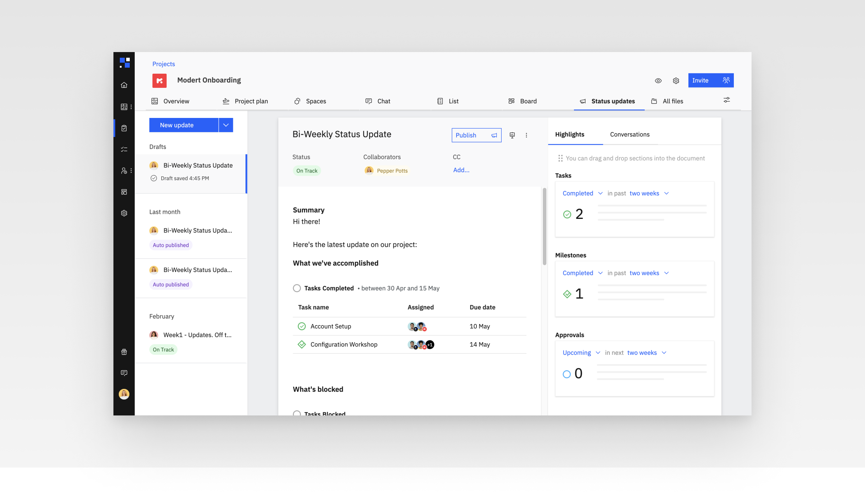The image size is (865, 504).
Task: Open the feedback chat icon in the sidebar
Action: click(124, 373)
